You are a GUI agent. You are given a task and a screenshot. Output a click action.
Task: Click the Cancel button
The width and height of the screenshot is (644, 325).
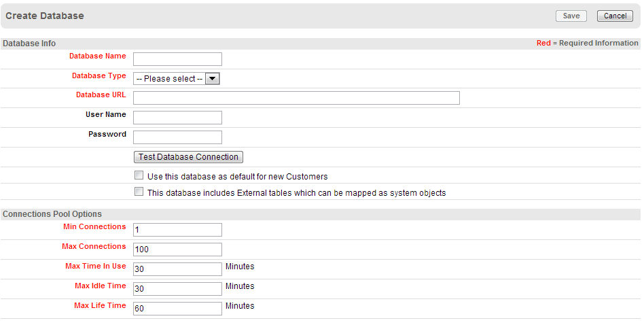coord(615,16)
